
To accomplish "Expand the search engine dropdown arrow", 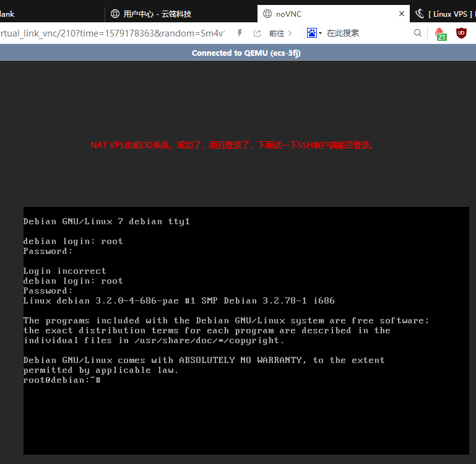I will (321, 33).
